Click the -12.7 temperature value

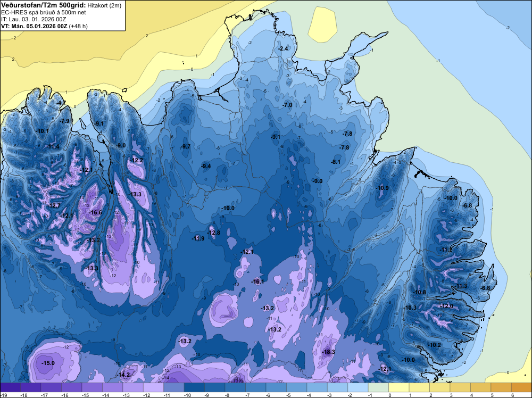coord(54,205)
